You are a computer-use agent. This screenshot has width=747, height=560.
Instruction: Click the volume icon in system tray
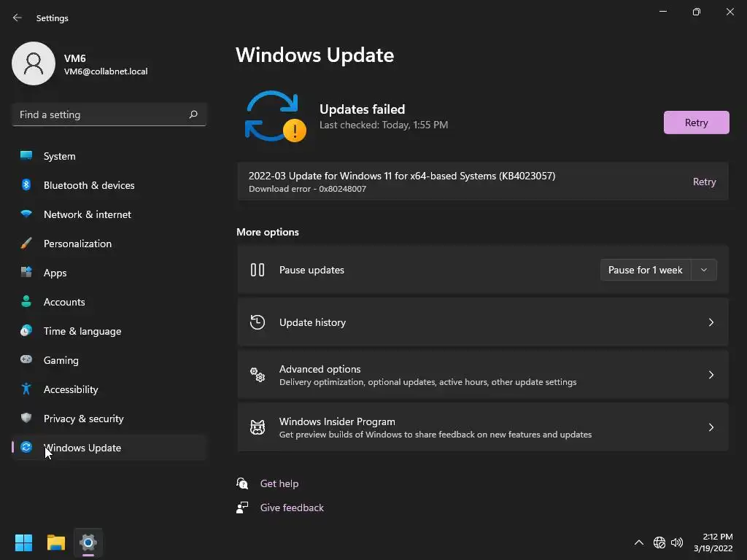[x=677, y=542]
